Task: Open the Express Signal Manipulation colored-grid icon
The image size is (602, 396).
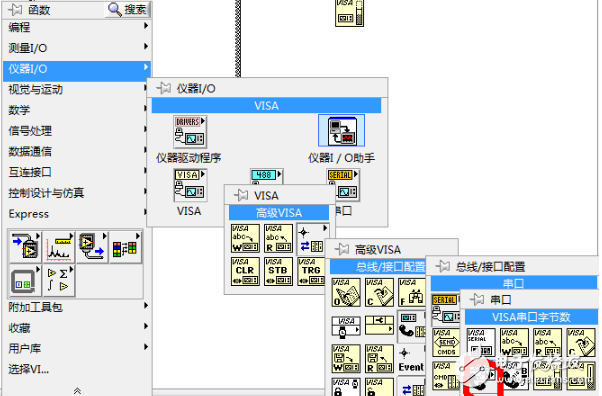Action: tap(125, 247)
